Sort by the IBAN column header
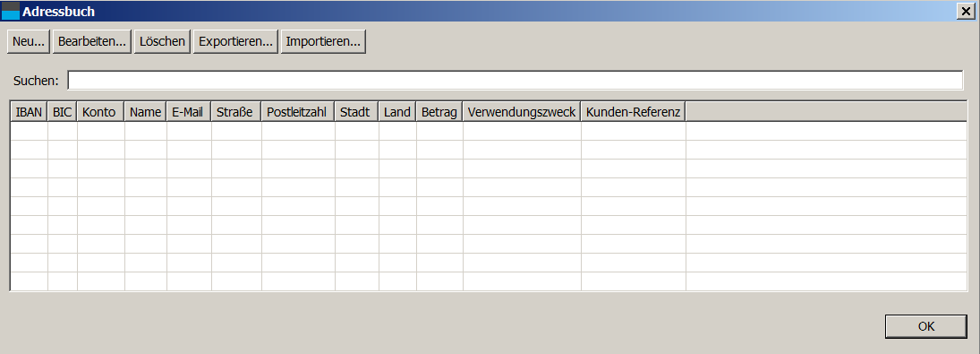This screenshot has width=980, height=354. click(x=30, y=112)
